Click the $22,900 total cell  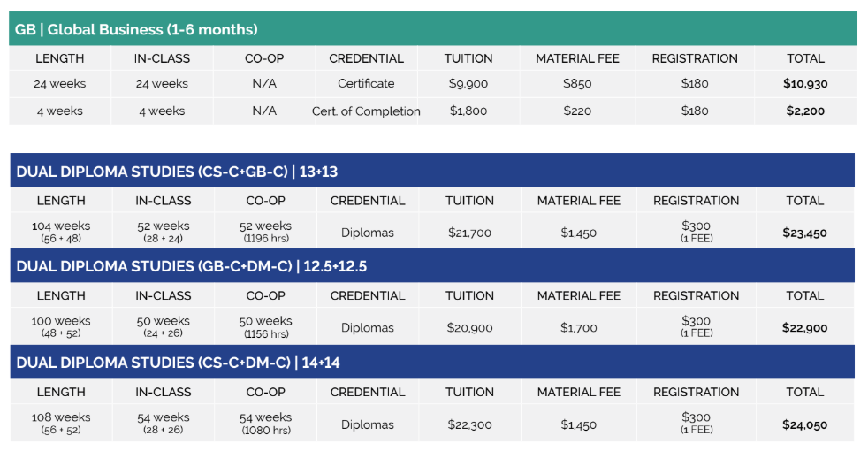click(x=804, y=328)
